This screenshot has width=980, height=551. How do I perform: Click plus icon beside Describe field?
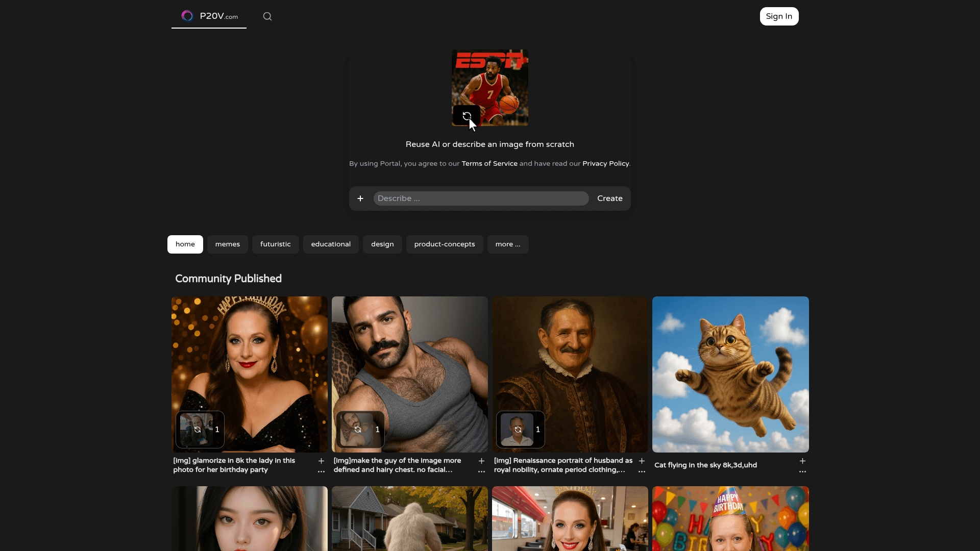360,198
